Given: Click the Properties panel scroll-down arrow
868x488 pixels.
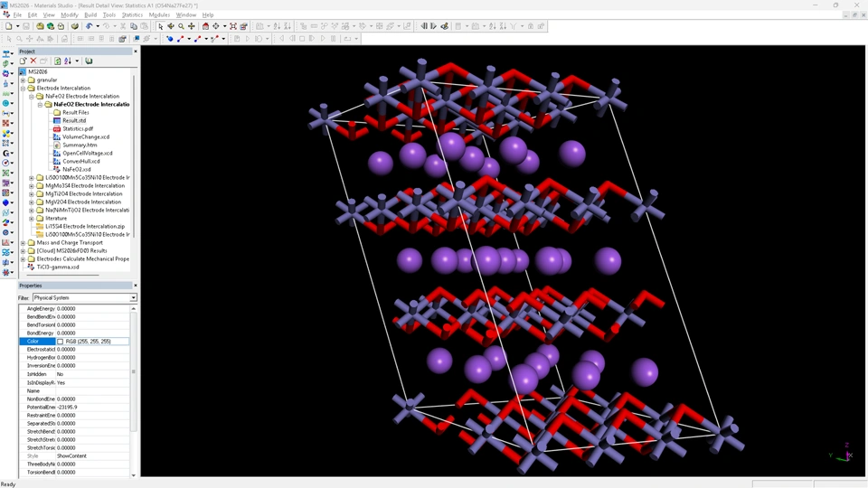Looking at the screenshot, I should [x=134, y=474].
